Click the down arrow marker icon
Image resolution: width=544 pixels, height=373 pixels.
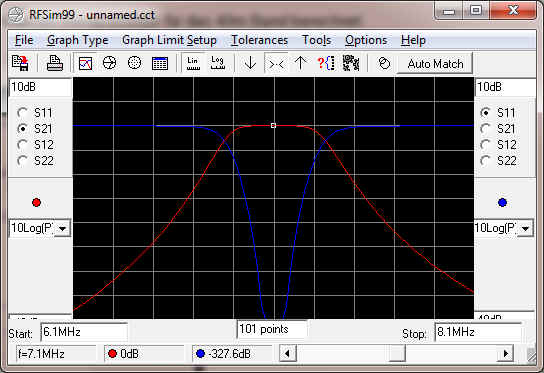[250, 63]
